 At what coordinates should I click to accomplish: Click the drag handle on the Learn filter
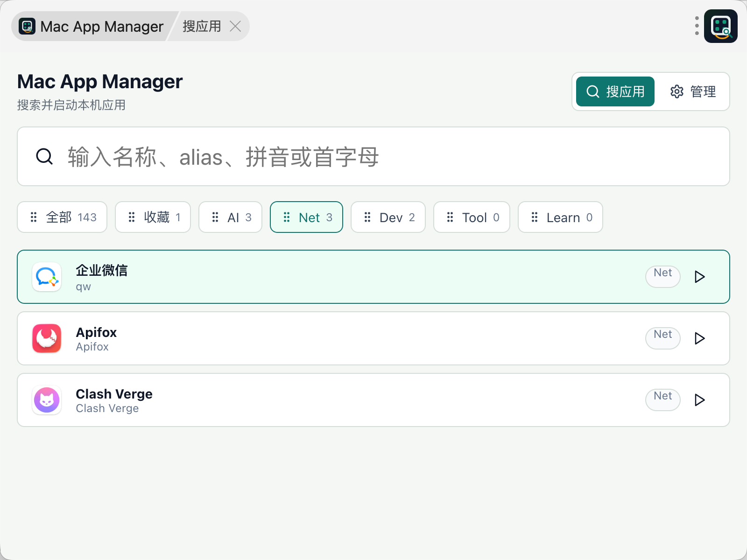coord(535,217)
